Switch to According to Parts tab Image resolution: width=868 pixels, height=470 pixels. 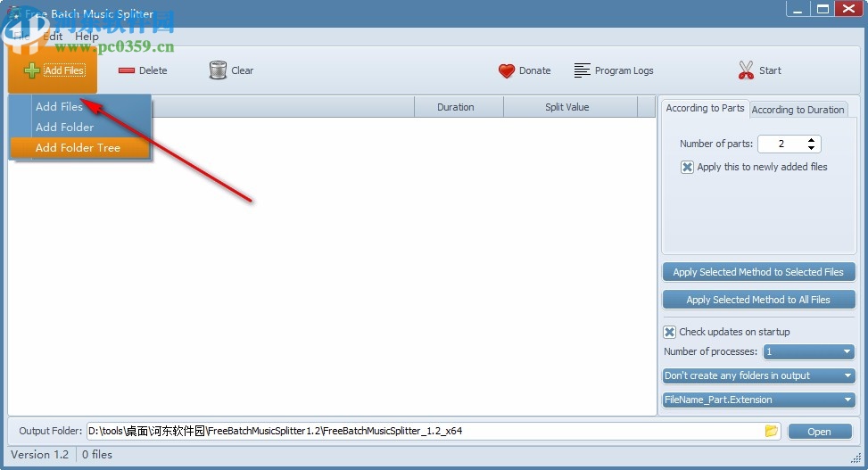[x=705, y=108]
